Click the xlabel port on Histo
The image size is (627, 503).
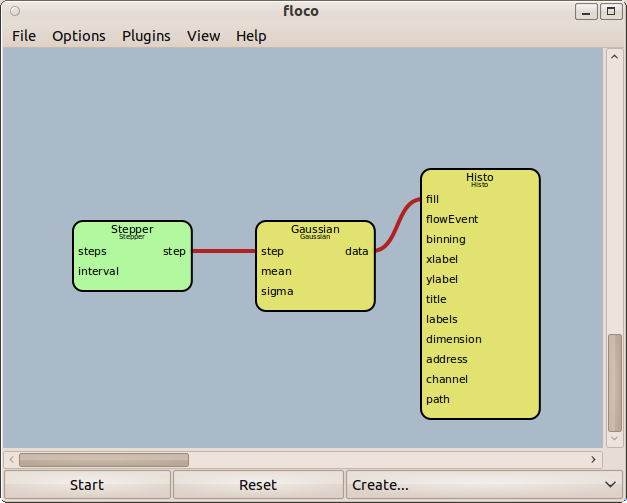pyautogui.click(x=442, y=259)
